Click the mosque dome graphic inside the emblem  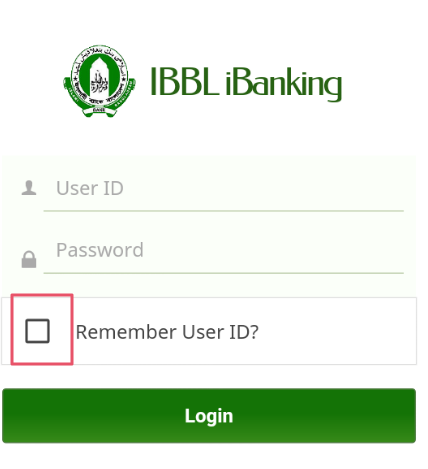coord(99,78)
